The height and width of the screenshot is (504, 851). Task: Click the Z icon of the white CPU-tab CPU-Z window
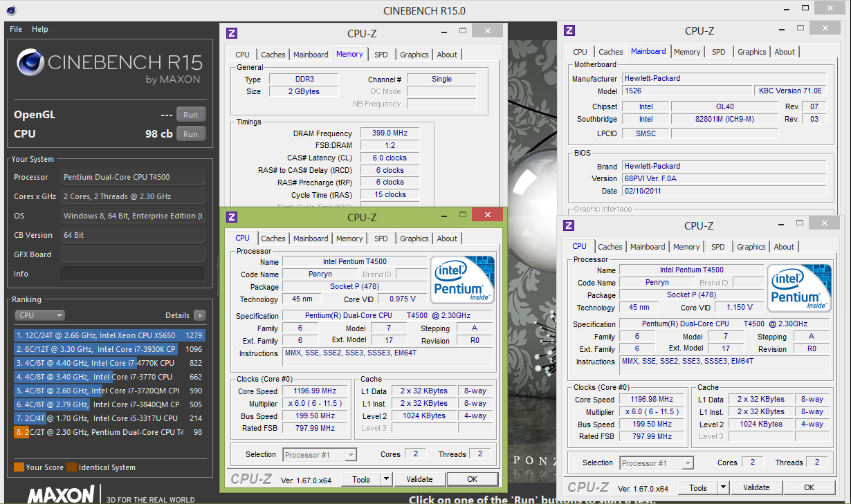(x=569, y=225)
